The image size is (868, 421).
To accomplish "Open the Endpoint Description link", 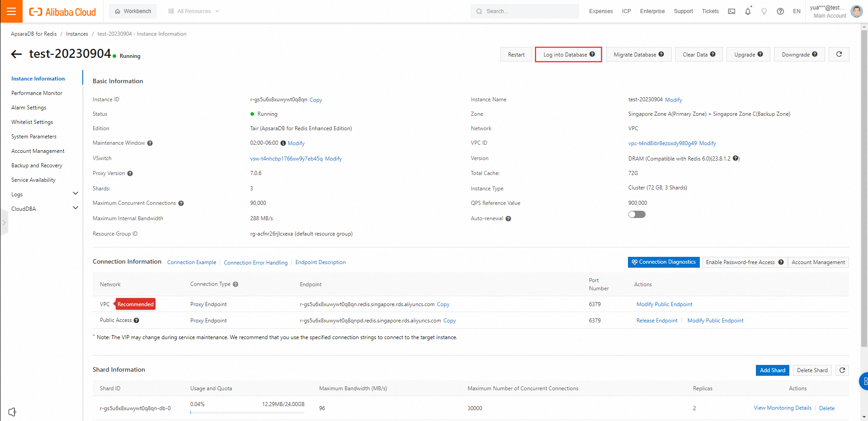I will click(321, 262).
